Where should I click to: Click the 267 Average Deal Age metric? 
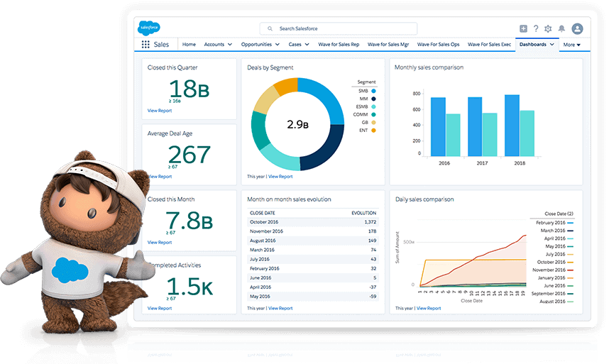click(190, 155)
